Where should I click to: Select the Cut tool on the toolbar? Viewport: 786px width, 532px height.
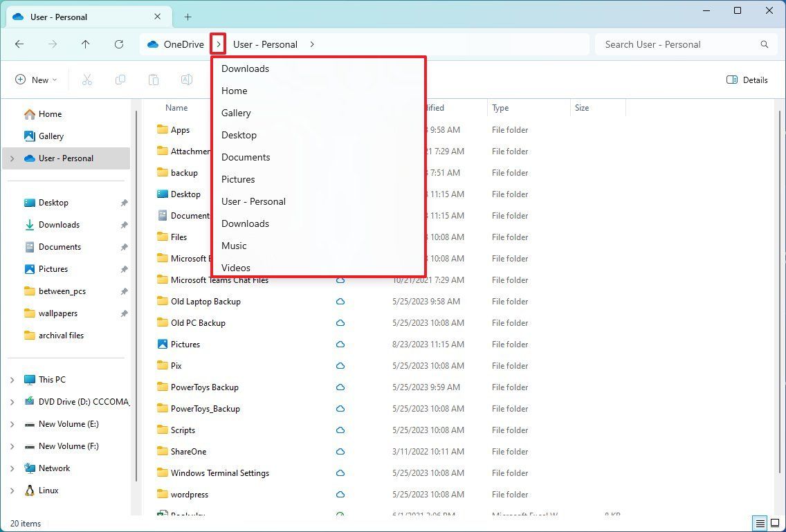(87, 79)
